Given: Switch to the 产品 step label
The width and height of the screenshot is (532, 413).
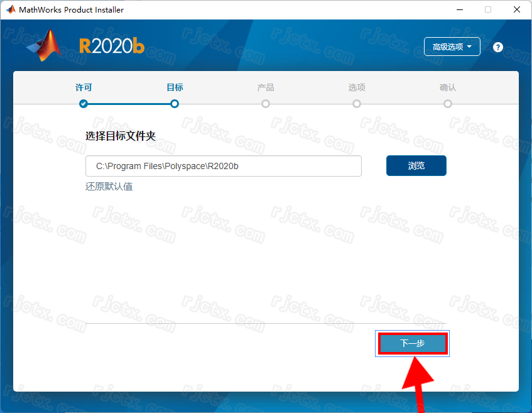Looking at the screenshot, I should 266,88.
